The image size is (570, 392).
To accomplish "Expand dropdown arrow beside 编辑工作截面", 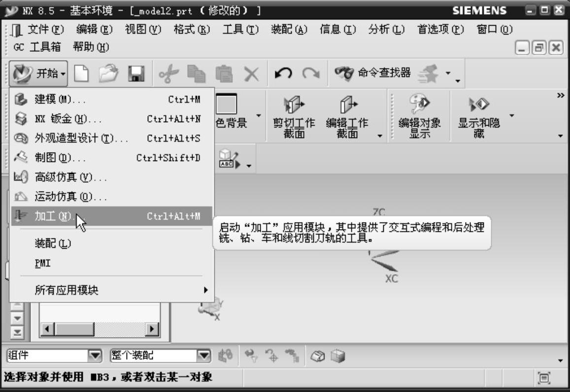I will click(x=380, y=136).
